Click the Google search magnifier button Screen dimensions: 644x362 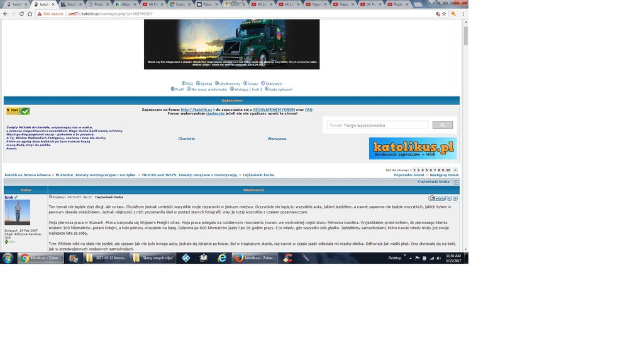[x=442, y=125]
